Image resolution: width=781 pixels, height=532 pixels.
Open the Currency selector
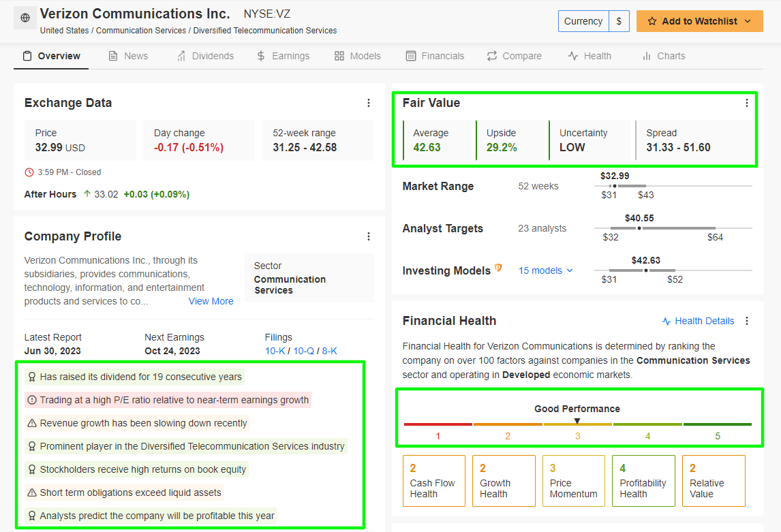point(583,21)
